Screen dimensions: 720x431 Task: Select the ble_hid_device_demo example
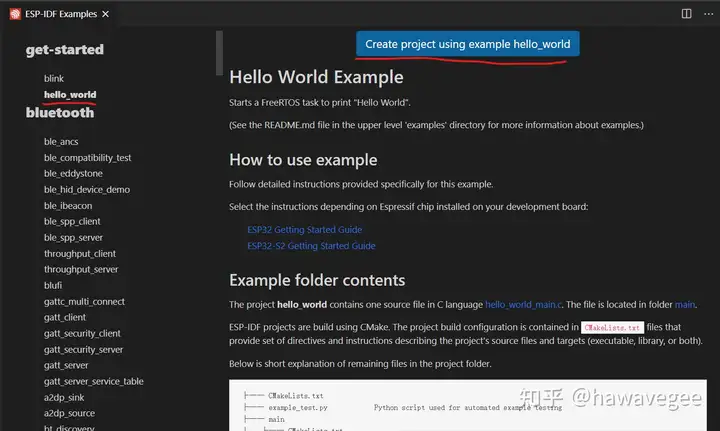pos(87,190)
